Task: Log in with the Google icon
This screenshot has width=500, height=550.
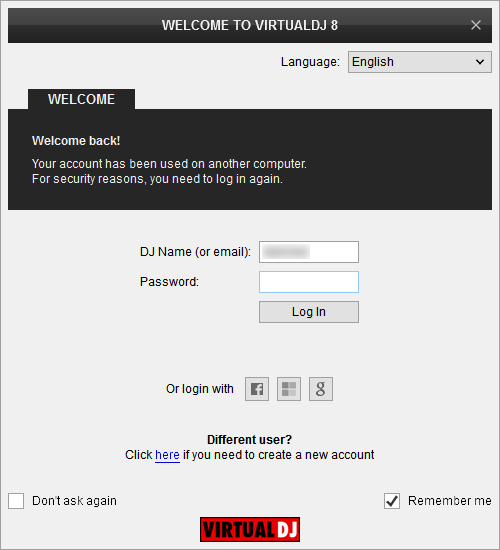Action: [x=321, y=389]
